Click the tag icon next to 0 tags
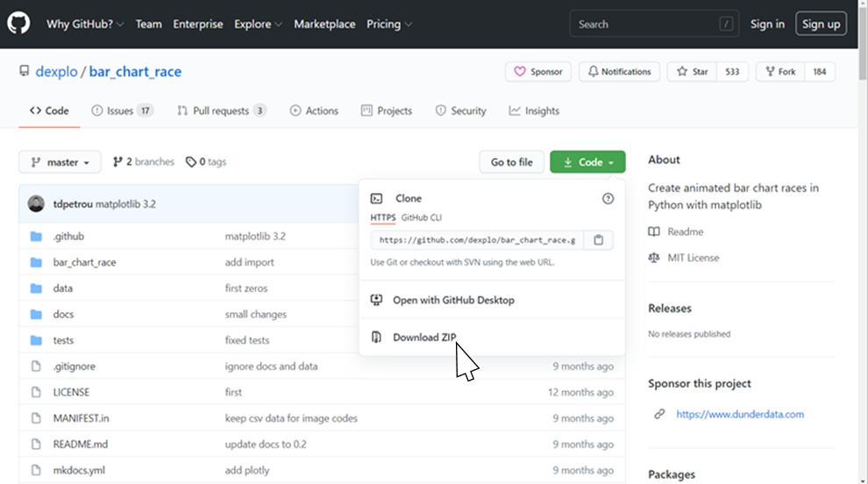The width and height of the screenshot is (868, 484). pyautogui.click(x=191, y=161)
